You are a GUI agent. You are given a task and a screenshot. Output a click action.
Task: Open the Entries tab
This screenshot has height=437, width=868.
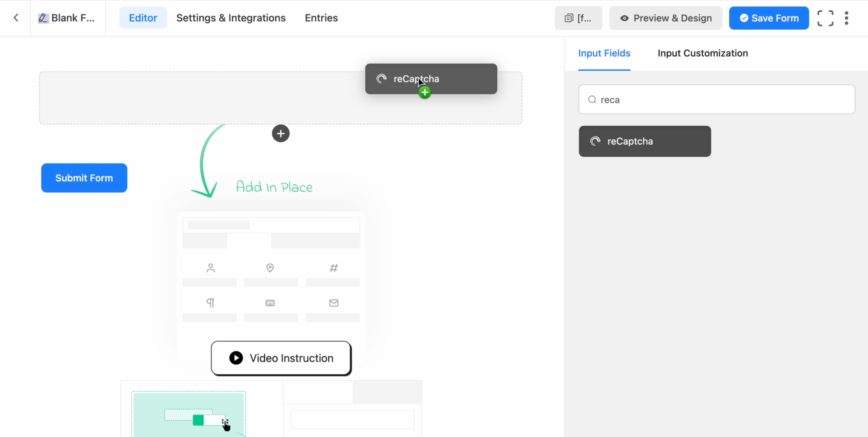[321, 18]
